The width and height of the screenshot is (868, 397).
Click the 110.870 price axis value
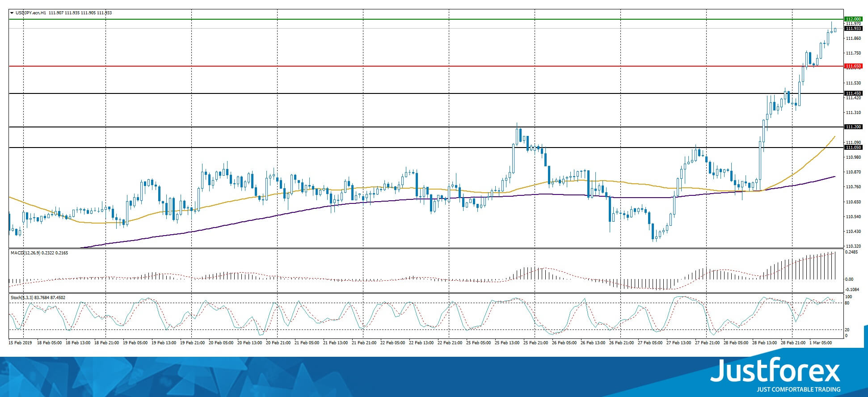[x=854, y=172]
